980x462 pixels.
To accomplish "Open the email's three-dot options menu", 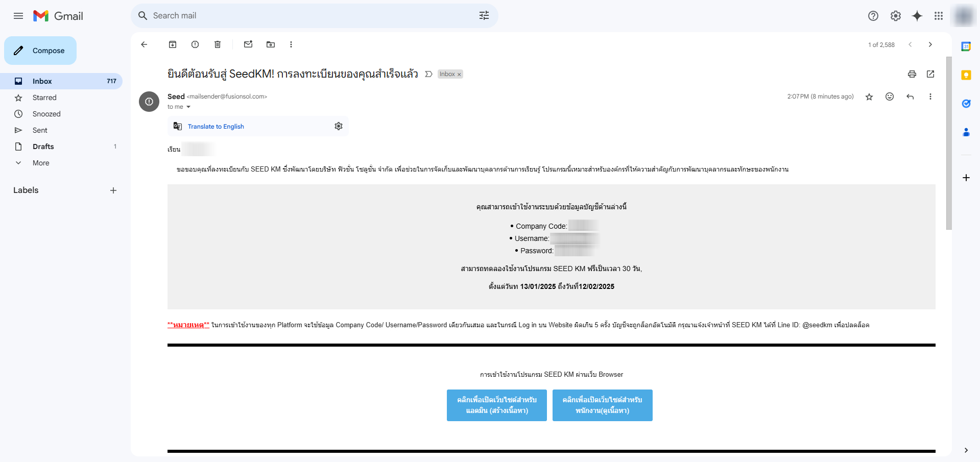I will 930,96.
